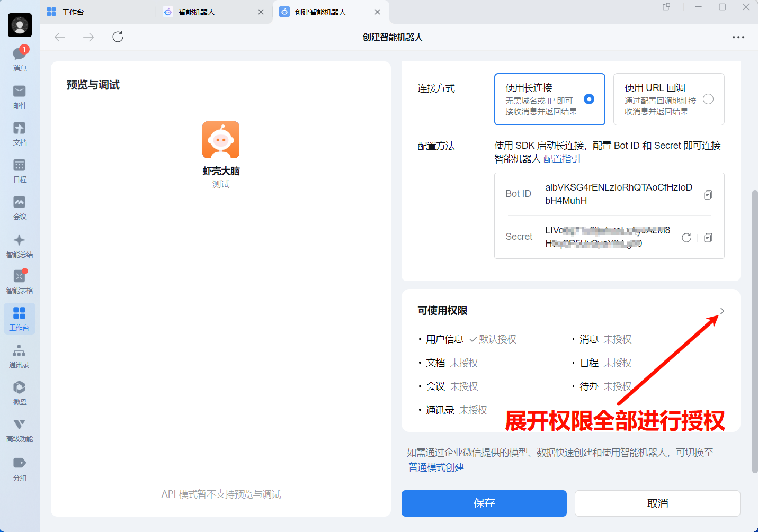Viewport: 758px width, 532px height.
Task: Click the 会议 未授权 permission entry
Action: (449, 386)
